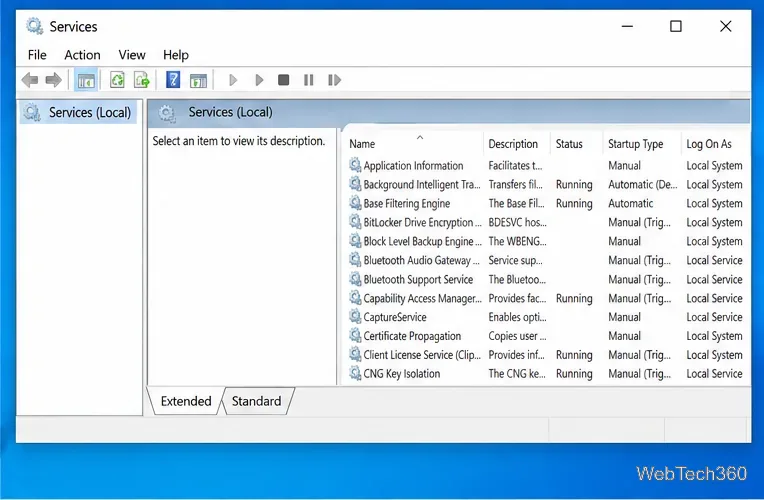Select the Certificate Propagation service name

click(412, 336)
